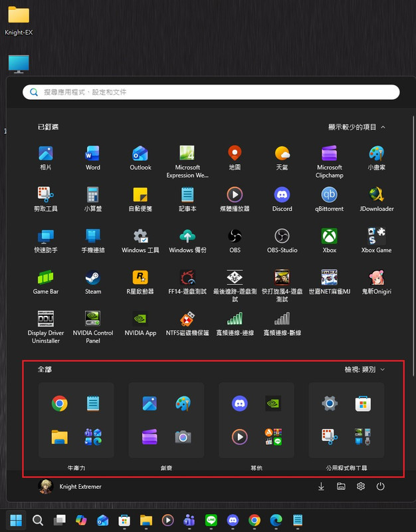The image size is (416, 532).
Task: Open NTFS磁碟機保護 pinned app
Action: pos(187,323)
